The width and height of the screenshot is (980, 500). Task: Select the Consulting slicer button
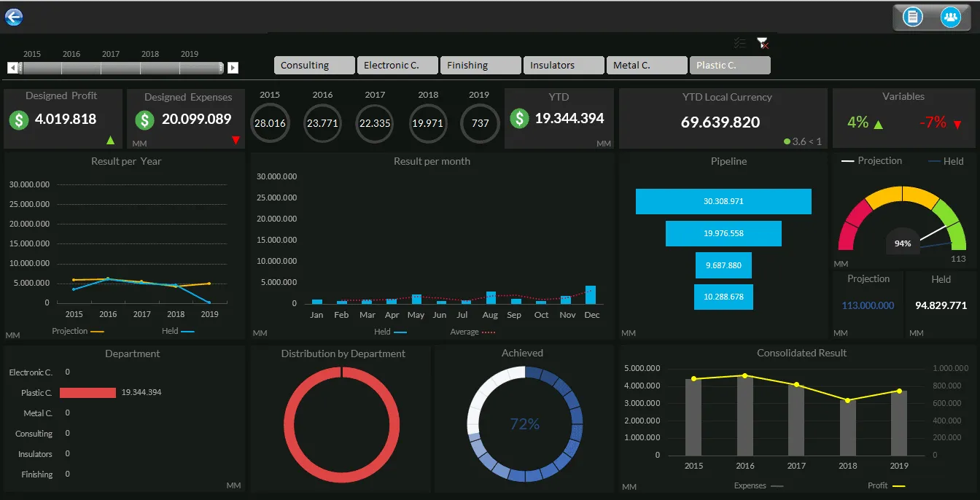(314, 65)
